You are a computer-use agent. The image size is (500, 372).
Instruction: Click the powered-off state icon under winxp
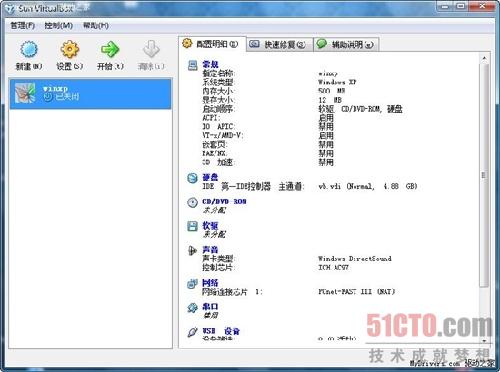(48, 97)
